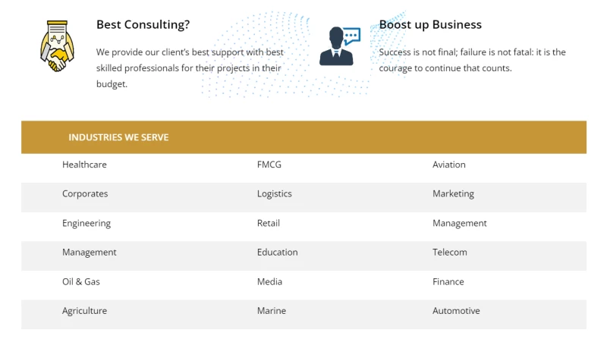
Task: Select Corporates in the industries list
Action: tap(85, 194)
